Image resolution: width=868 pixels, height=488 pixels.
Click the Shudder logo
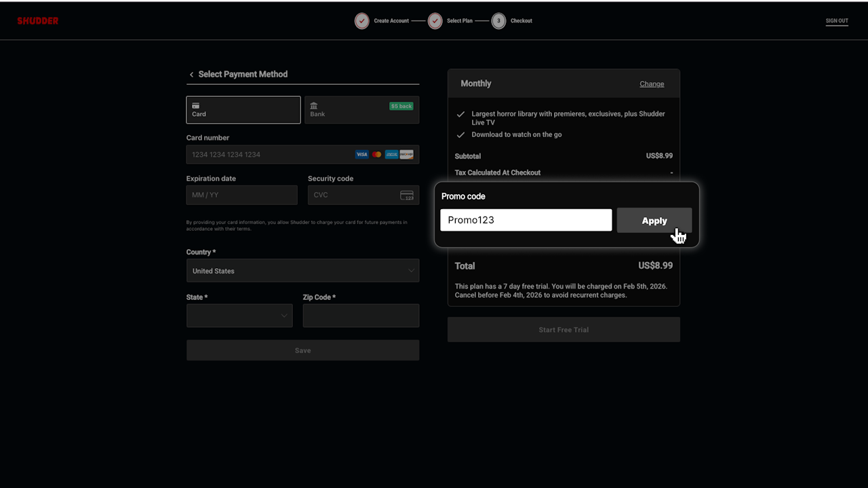pos(37,20)
